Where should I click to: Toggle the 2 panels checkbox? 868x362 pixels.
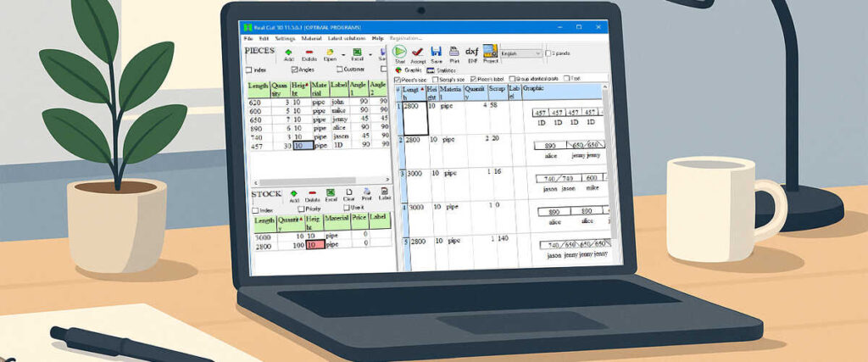(x=548, y=53)
